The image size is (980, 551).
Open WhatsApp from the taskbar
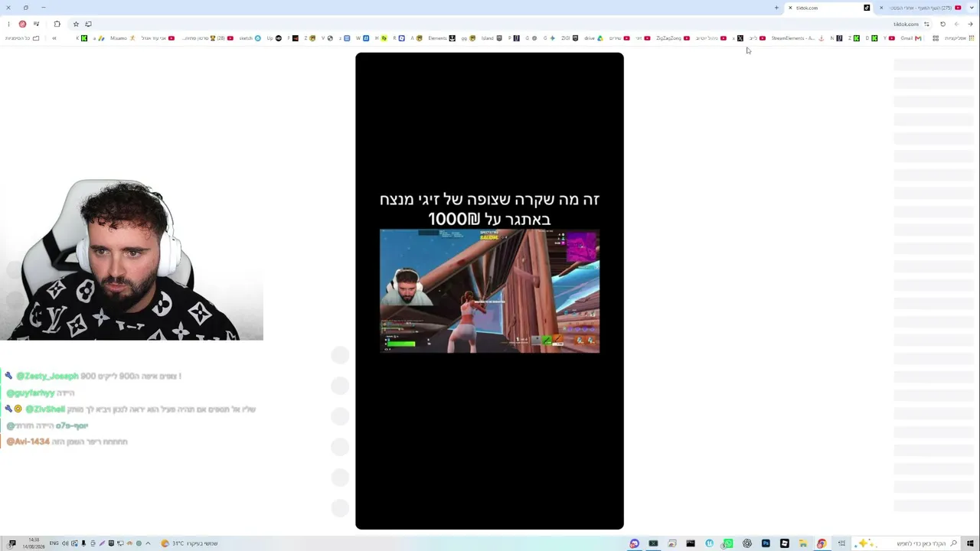(728, 543)
